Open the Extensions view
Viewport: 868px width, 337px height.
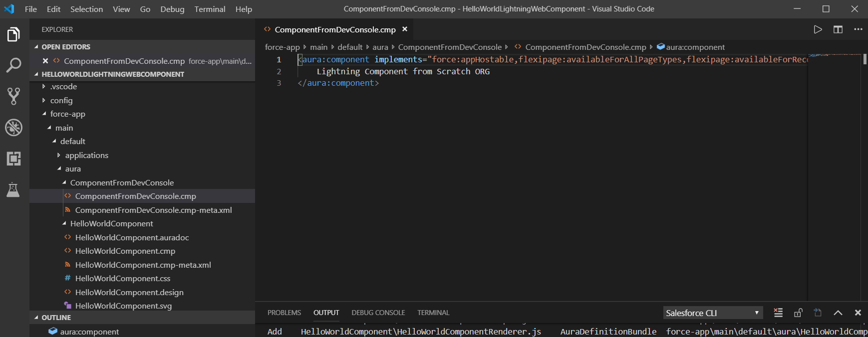tap(13, 159)
